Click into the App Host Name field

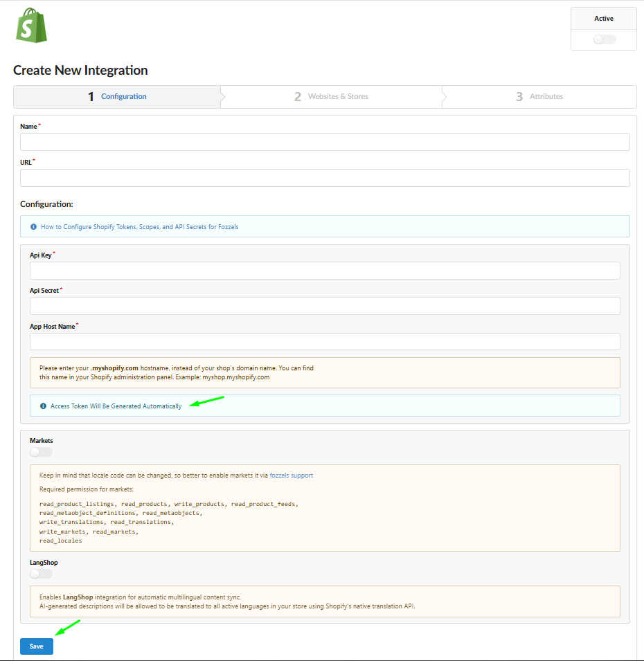click(x=325, y=341)
